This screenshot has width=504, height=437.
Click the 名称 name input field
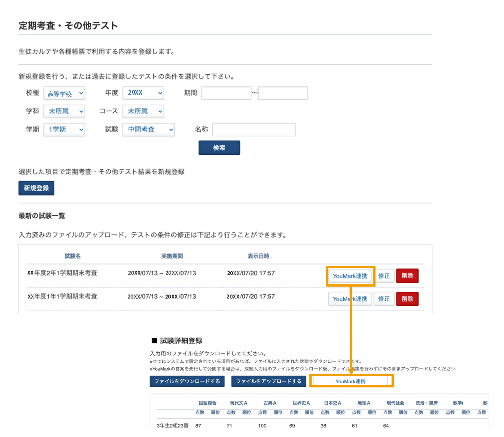254,130
